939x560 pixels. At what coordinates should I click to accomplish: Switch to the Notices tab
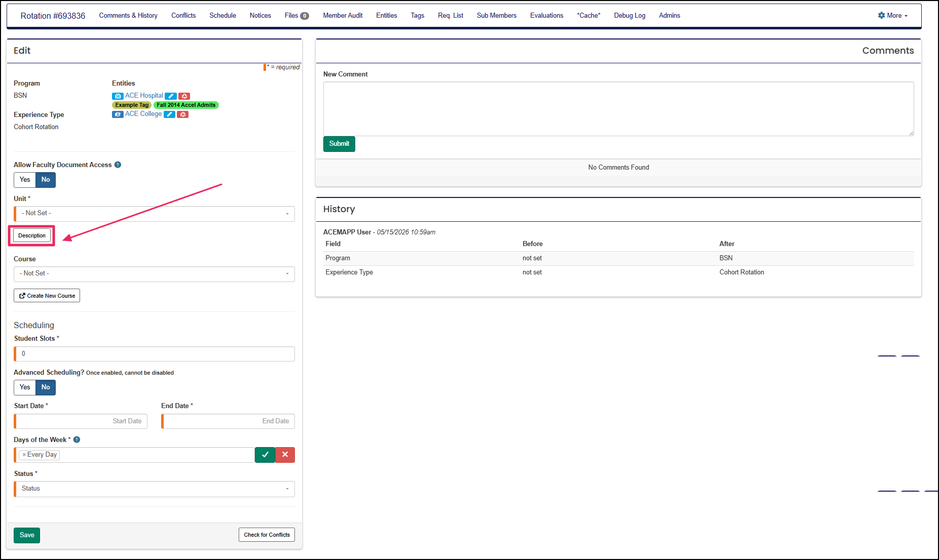260,15
